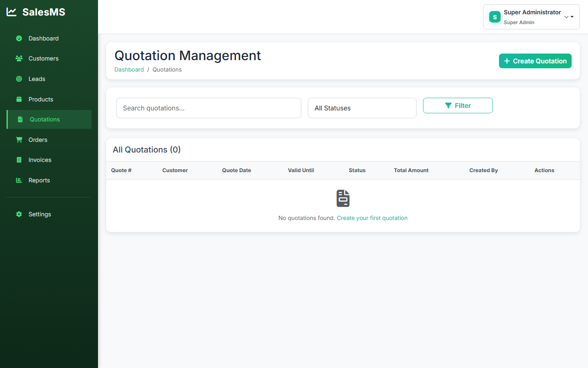Click the Invoices receipt icon
588x368 pixels.
[x=19, y=160]
